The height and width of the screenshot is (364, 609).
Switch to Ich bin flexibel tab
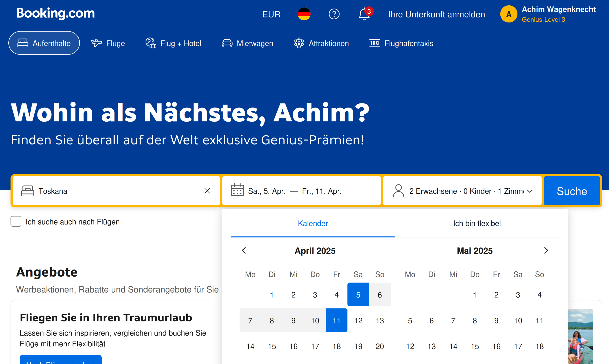click(477, 223)
